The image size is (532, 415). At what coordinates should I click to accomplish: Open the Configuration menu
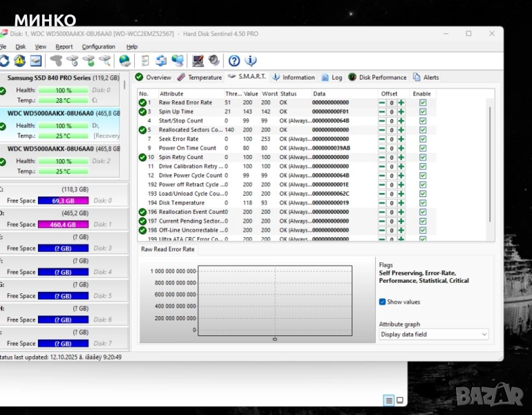point(98,47)
